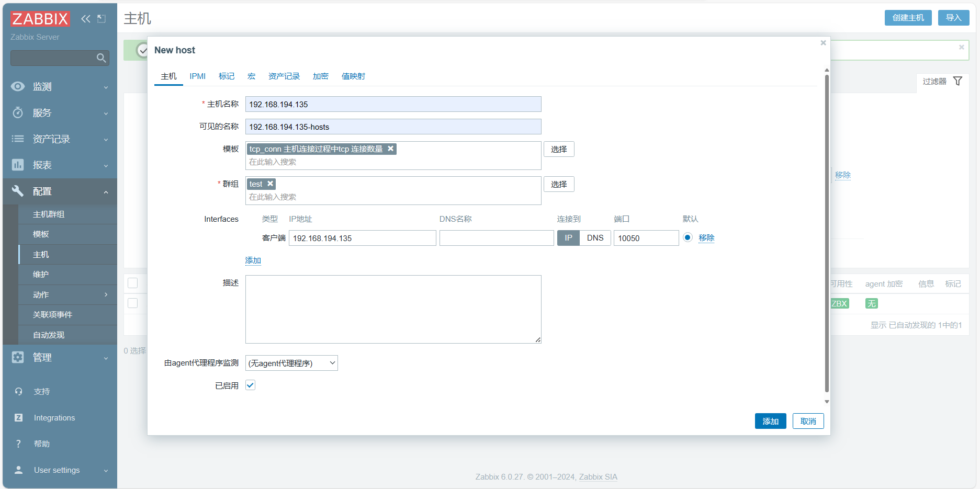Switch to the 加密 encryption tab
Viewport: 980px width, 489px height.
(321, 76)
